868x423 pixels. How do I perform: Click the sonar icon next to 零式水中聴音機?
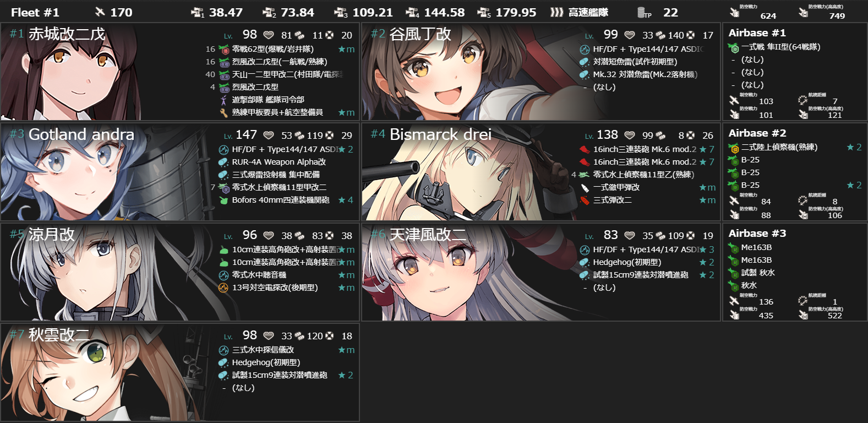tap(223, 275)
